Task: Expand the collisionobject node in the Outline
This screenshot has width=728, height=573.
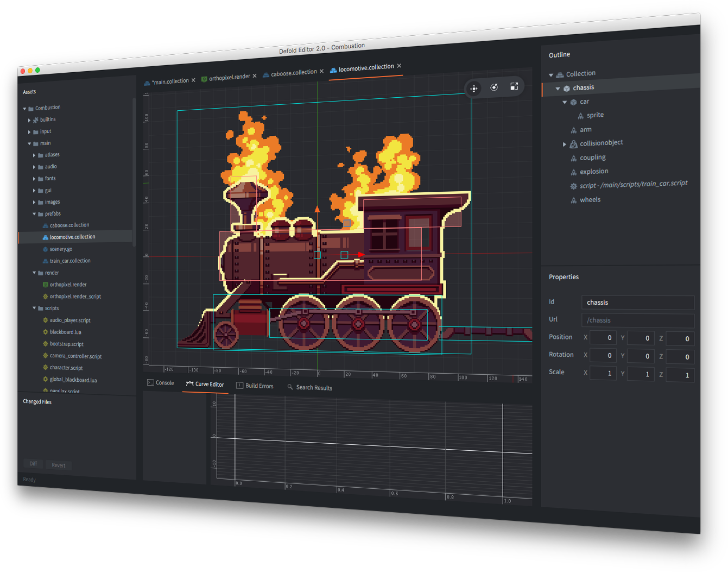Action: coord(565,143)
